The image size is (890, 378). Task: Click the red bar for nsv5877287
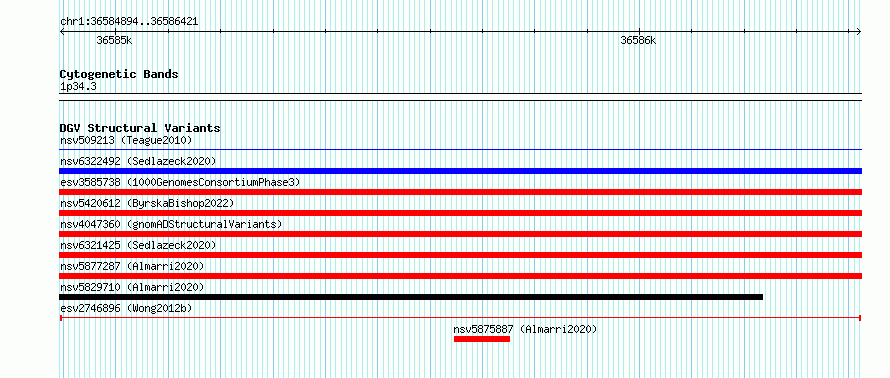460,276
